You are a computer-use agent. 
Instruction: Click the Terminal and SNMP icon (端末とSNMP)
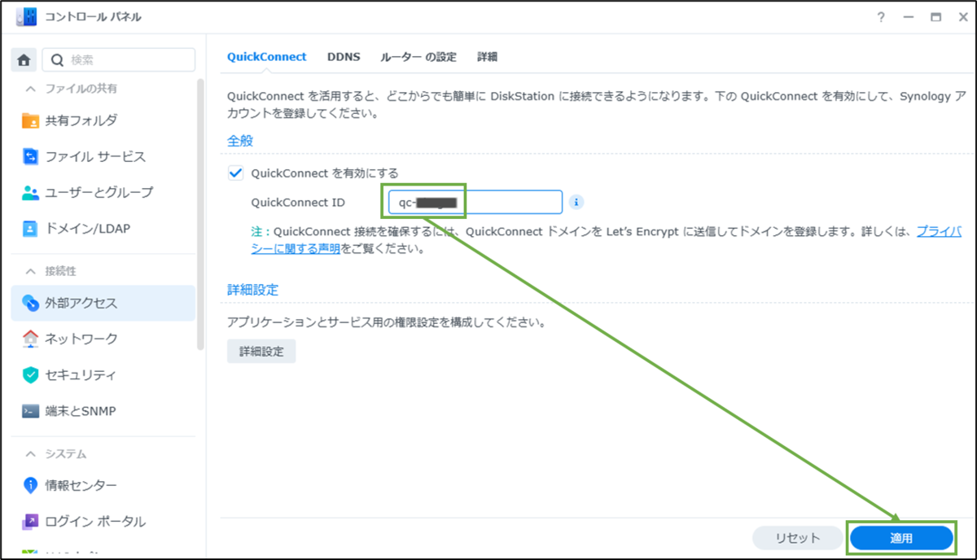coord(30,411)
